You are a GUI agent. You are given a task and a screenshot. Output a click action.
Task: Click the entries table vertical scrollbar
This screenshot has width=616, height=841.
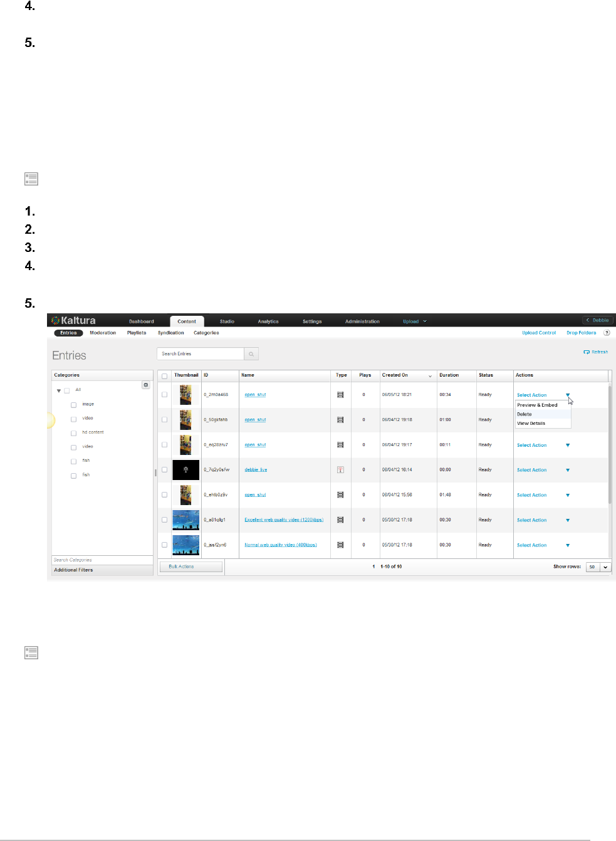coord(610,445)
